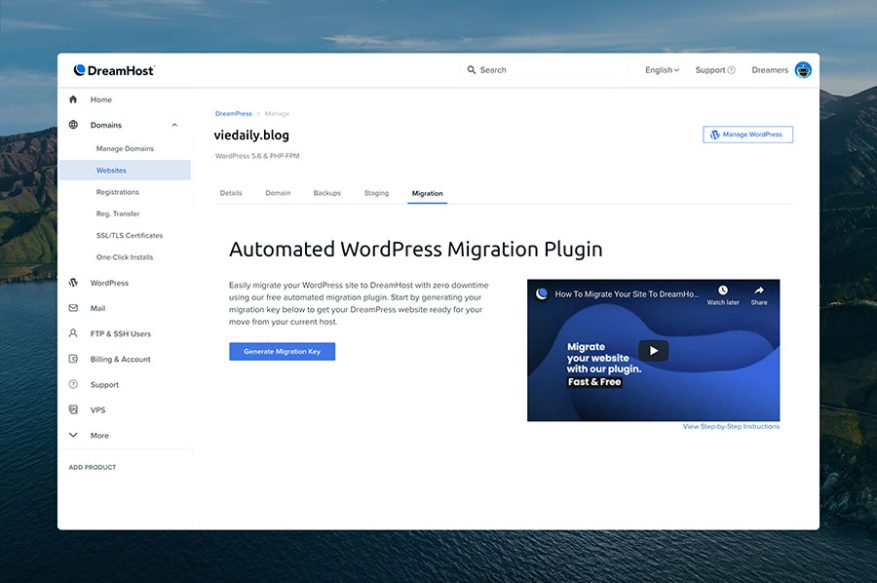
Task: Switch to the Backups tab
Action: click(328, 193)
